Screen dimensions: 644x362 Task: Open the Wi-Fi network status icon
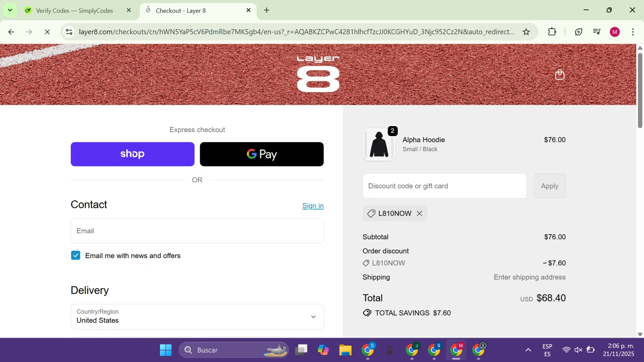(x=566, y=350)
